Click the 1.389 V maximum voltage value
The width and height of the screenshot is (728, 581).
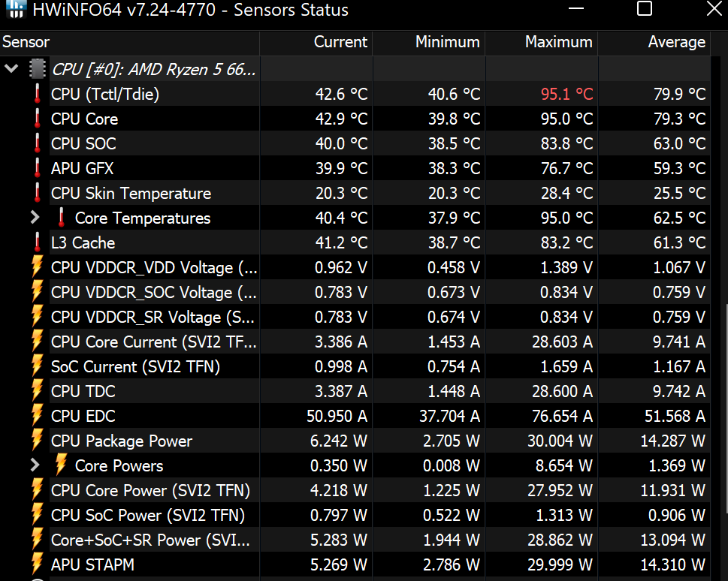pyautogui.click(x=567, y=267)
